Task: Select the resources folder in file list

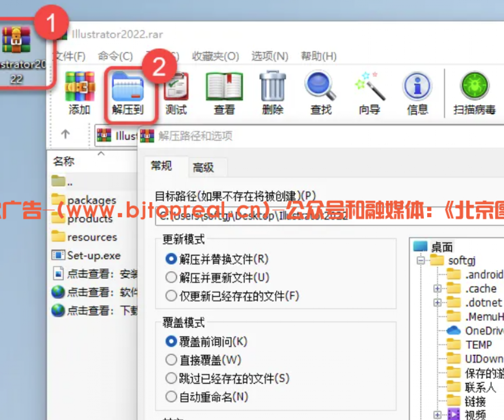Action: pyautogui.click(x=84, y=237)
